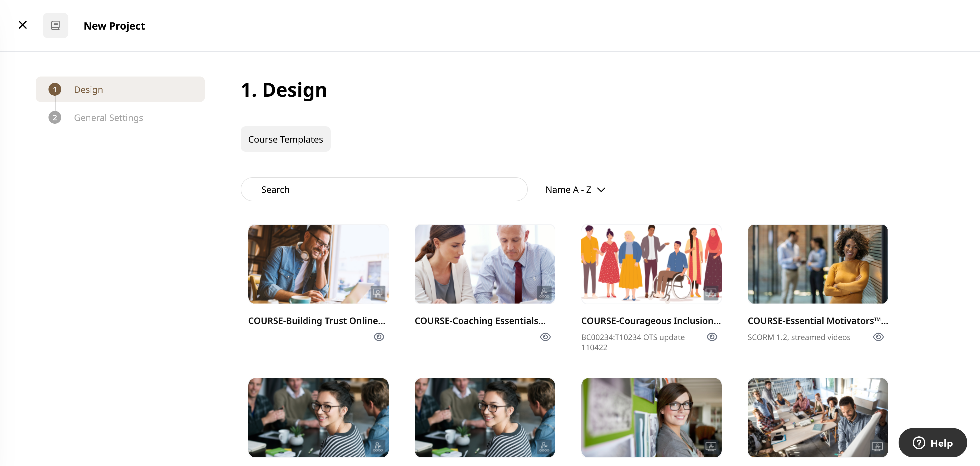This screenshot has height=466, width=980.
Task: Toggle preview eye for Courageous Inclusion course
Action: point(712,337)
